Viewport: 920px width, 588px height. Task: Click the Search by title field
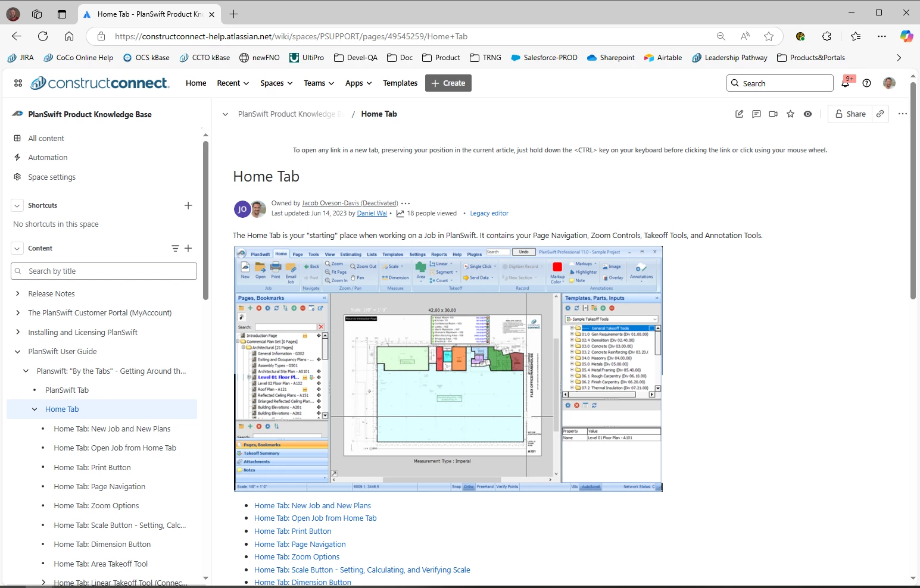tap(104, 271)
